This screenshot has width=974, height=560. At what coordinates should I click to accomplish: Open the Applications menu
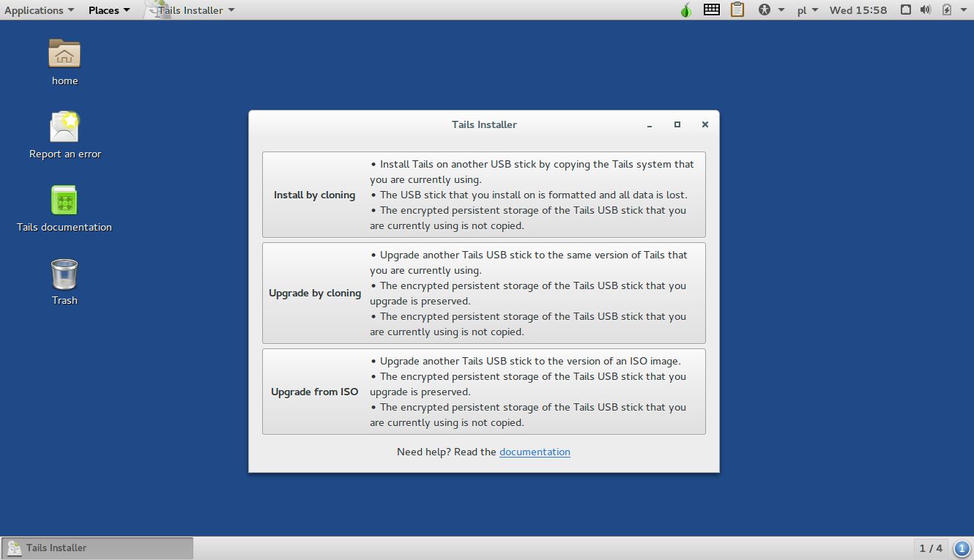[x=39, y=10]
